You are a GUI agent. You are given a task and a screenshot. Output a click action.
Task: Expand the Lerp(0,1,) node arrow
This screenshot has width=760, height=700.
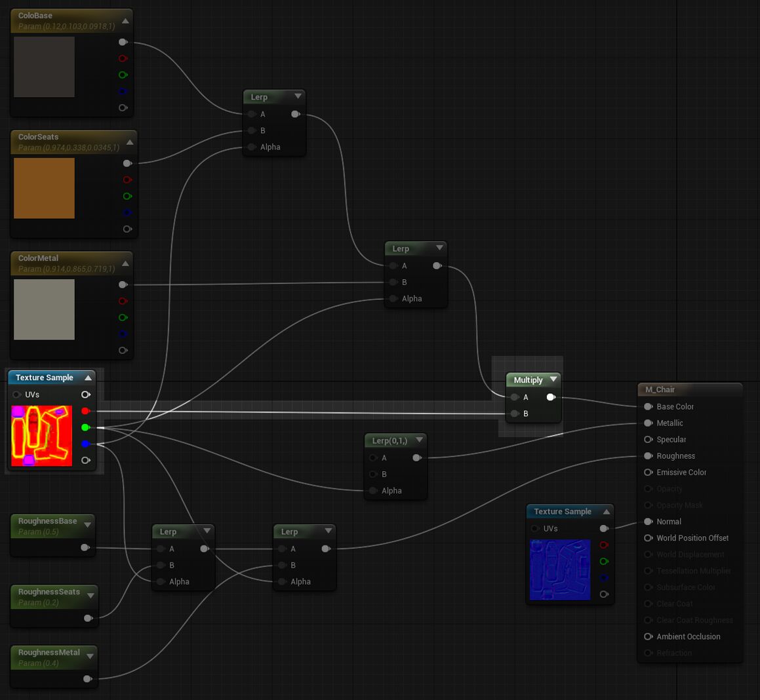pos(419,440)
